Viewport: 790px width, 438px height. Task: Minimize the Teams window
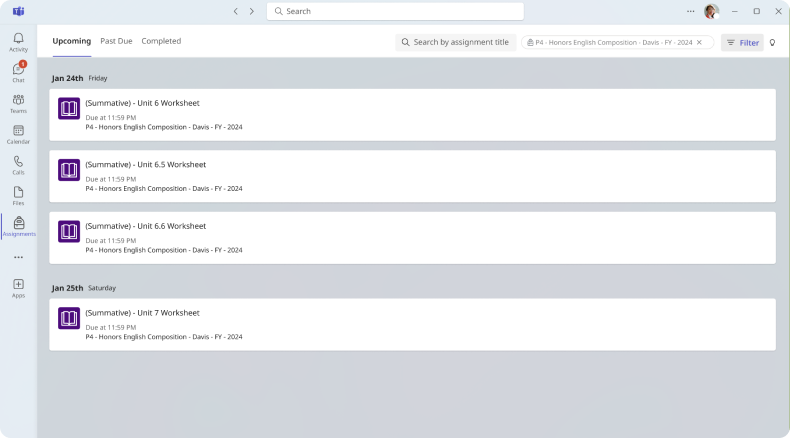735,11
